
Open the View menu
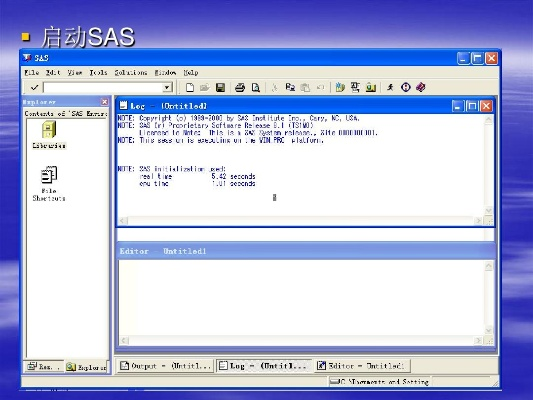tap(74, 72)
